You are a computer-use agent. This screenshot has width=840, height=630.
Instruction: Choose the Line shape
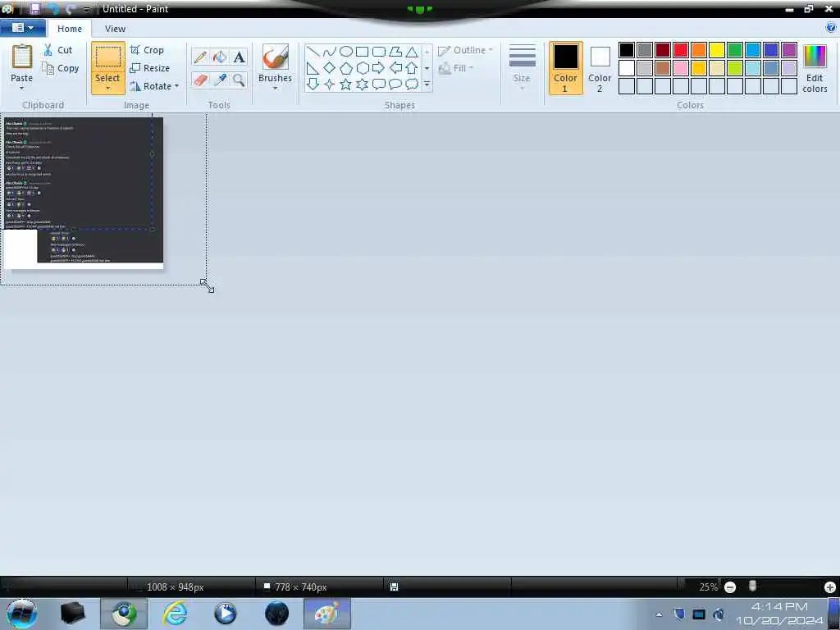pyautogui.click(x=313, y=52)
